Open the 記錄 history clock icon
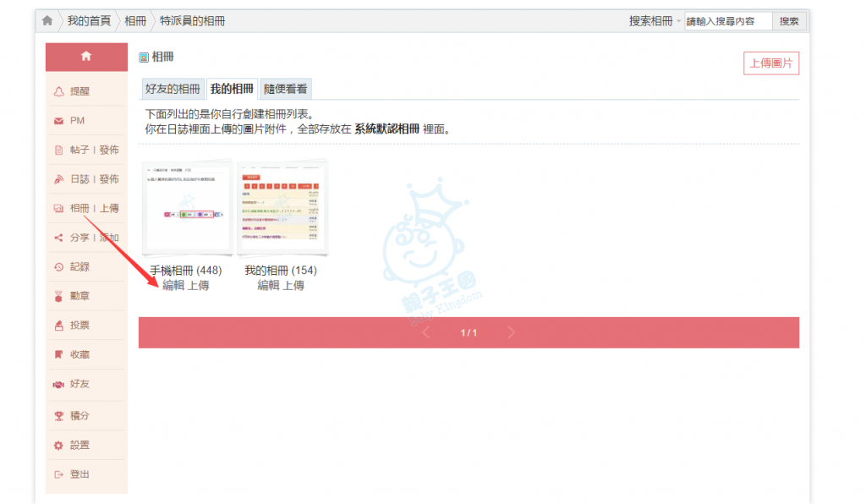This screenshot has width=866, height=504. pyautogui.click(x=58, y=267)
